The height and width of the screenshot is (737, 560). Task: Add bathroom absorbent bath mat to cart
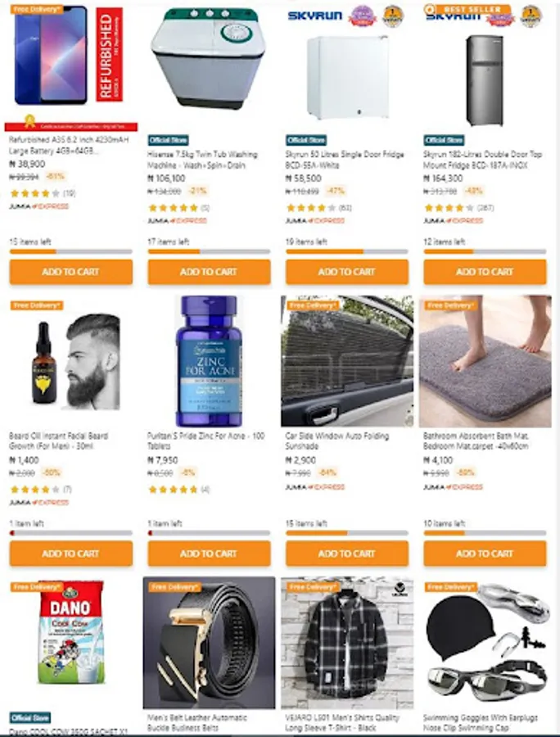[485, 554]
